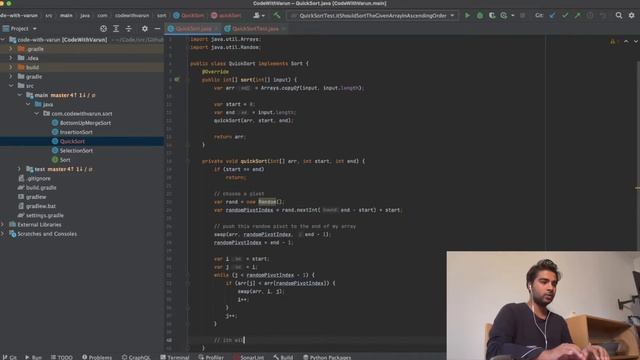Hide the Project tool window

click(157, 29)
